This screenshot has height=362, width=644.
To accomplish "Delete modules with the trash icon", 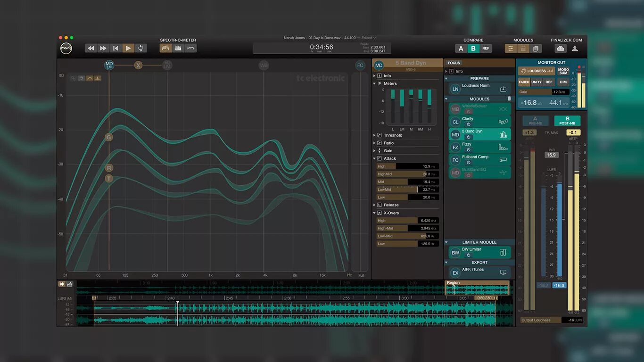I will [x=509, y=99].
